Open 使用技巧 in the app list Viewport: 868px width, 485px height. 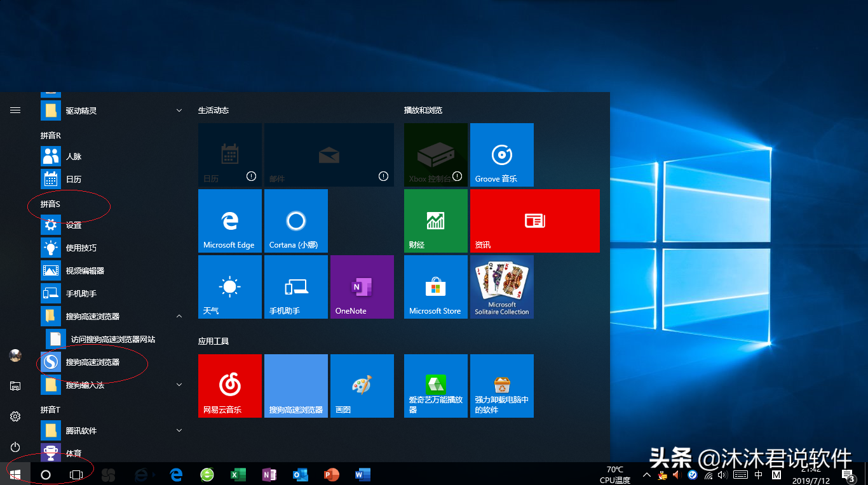[112, 248]
